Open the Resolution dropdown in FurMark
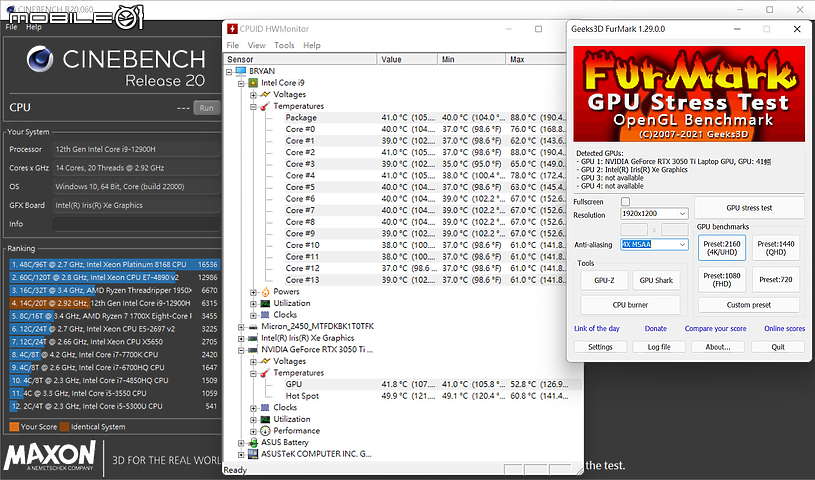This screenshot has height=480, width=815. point(654,213)
